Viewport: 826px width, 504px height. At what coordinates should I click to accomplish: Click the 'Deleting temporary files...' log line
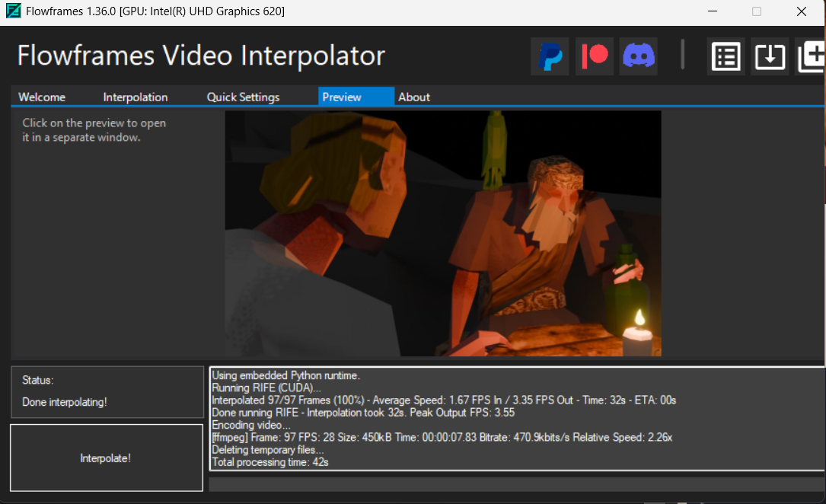268,450
